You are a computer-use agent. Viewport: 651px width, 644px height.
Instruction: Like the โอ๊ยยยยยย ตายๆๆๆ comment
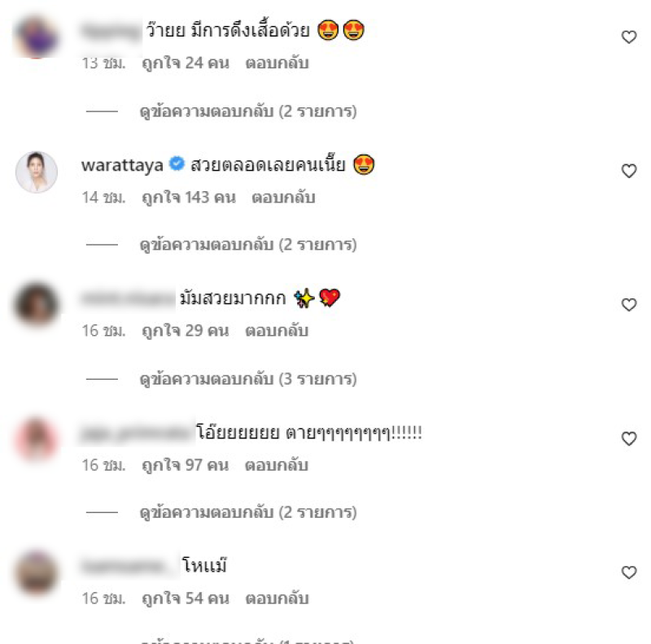tap(628, 438)
